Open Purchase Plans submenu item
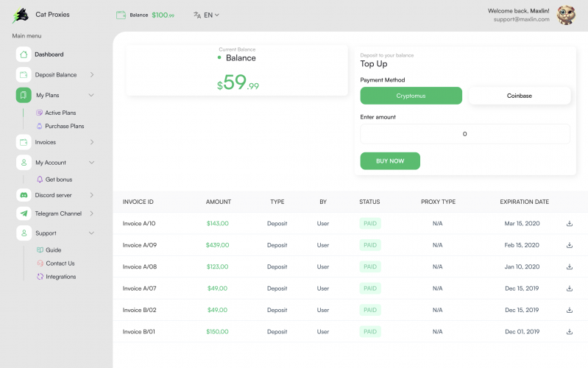588x368 pixels. click(65, 126)
